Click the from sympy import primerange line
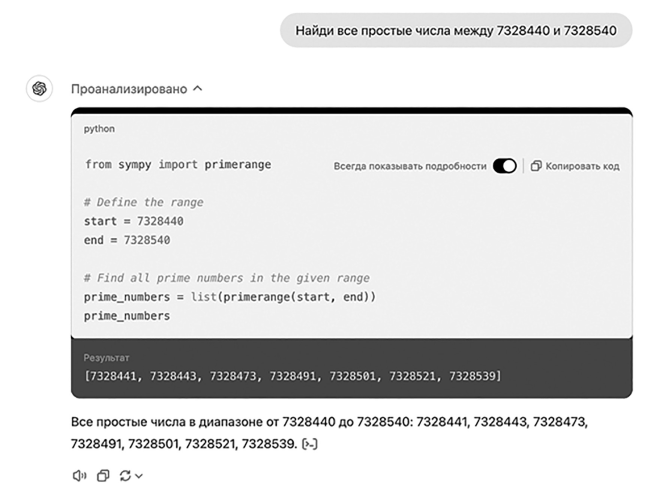The height and width of the screenshot is (498, 650). point(178,165)
